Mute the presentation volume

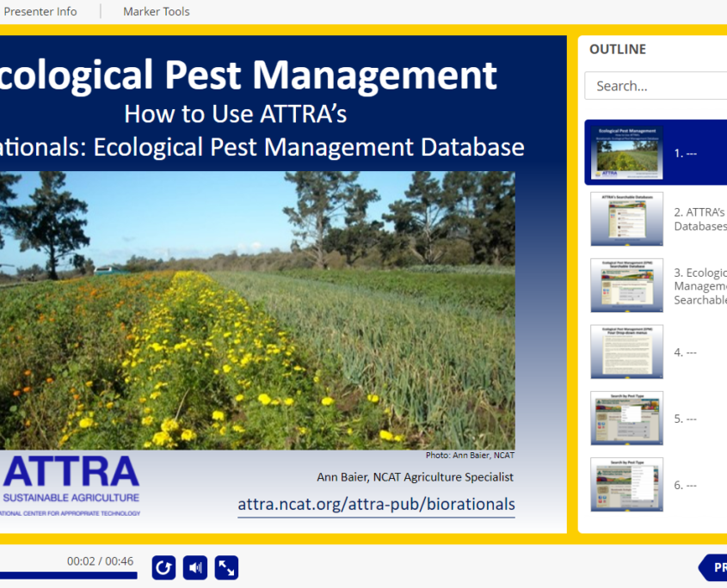click(x=195, y=567)
